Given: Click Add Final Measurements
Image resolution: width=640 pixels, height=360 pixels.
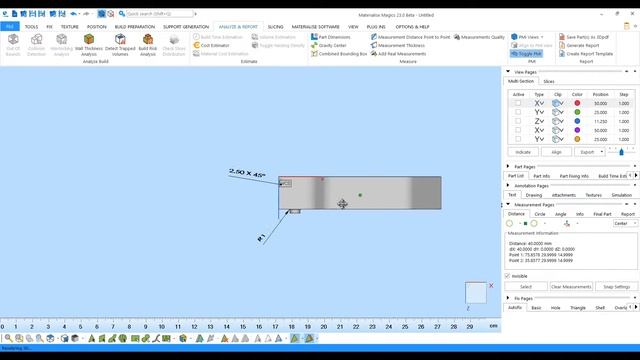Looking at the screenshot, I should (398, 54).
